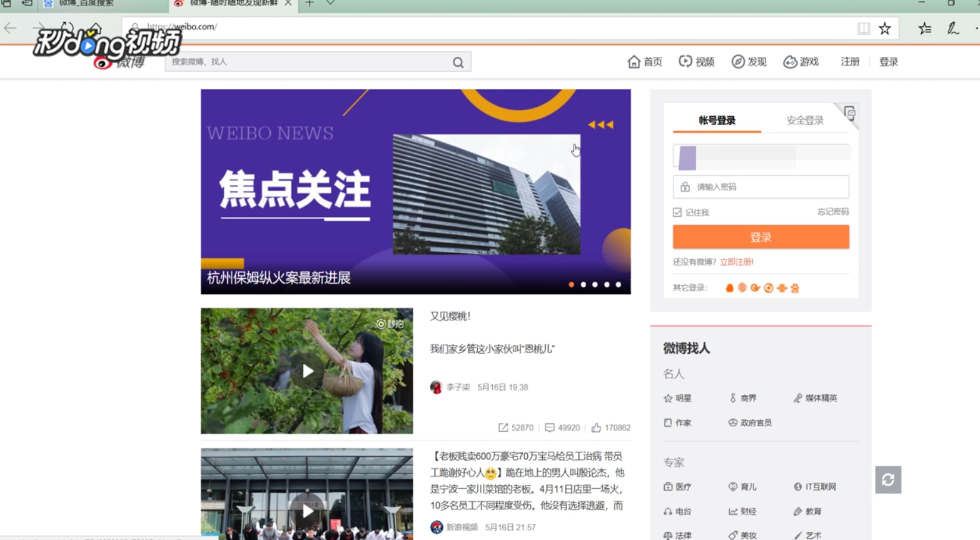Browse 作家 writers category
This screenshot has height=540, width=980.
click(677, 422)
